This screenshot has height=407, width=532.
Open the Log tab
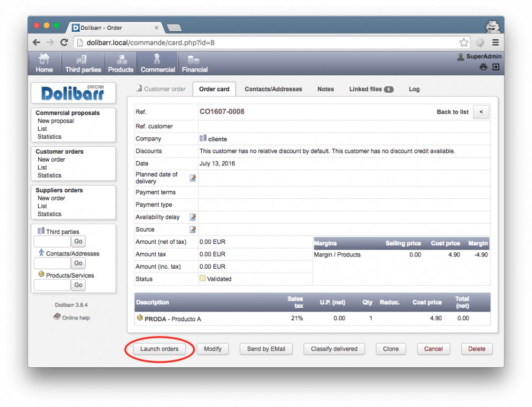point(414,89)
